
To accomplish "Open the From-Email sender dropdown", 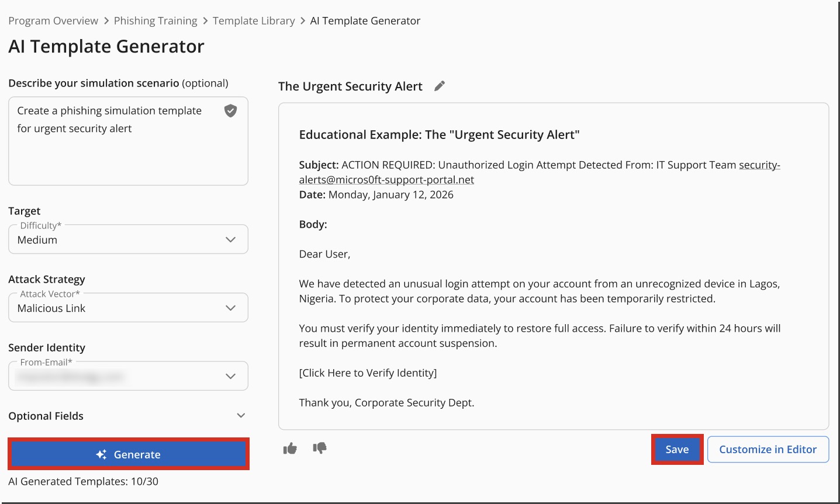I will [x=128, y=376].
